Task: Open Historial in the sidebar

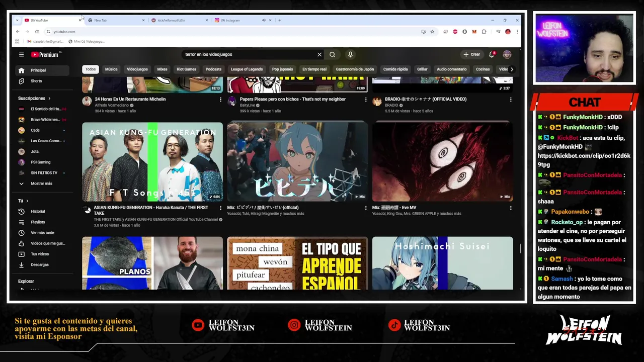Action: 42,211
